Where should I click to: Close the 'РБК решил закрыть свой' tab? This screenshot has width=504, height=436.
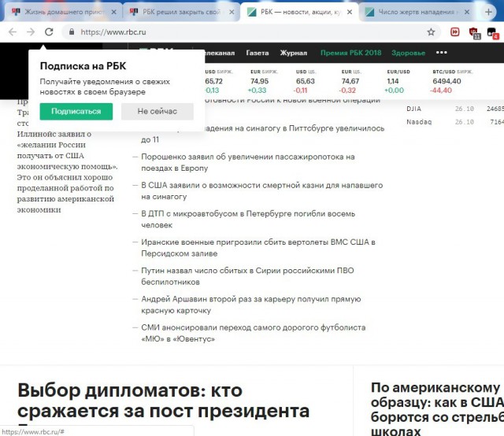click(232, 13)
